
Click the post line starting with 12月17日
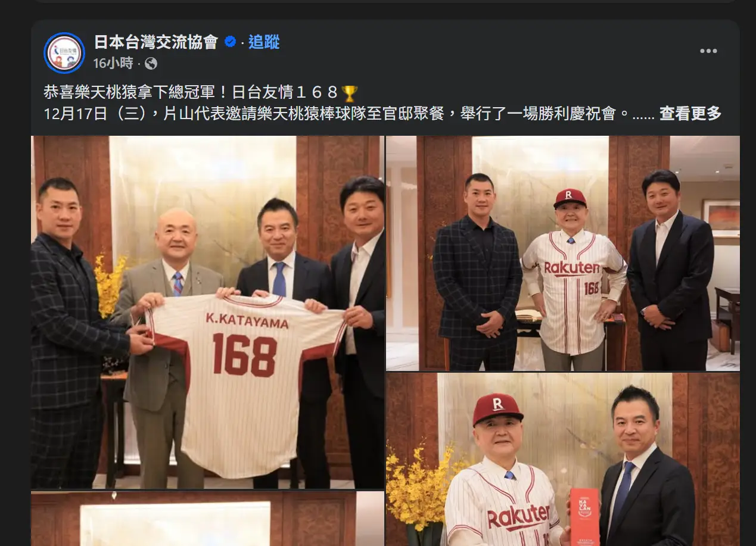click(x=337, y=113)
